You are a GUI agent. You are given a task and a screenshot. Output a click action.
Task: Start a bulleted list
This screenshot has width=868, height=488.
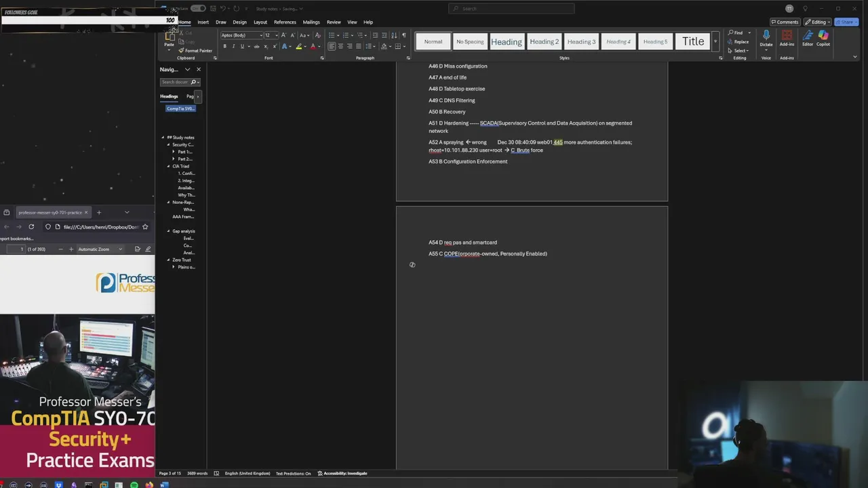(x=331, y=35)
